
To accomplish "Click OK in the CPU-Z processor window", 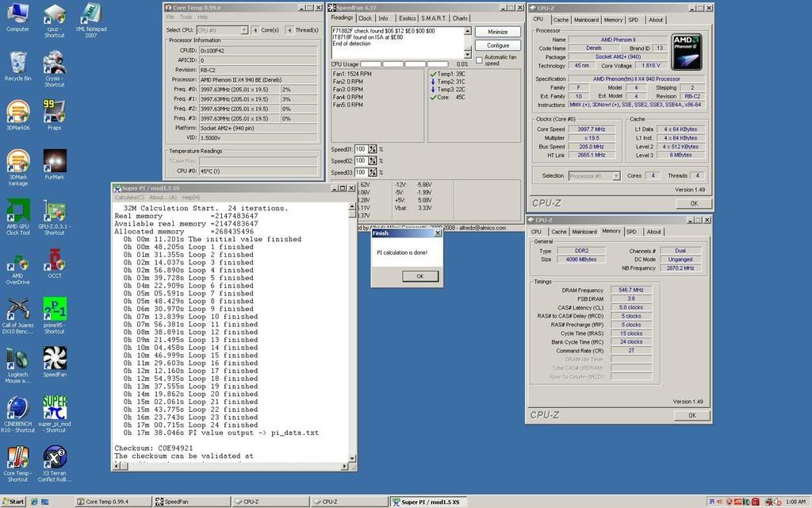I will pos(694,204).
